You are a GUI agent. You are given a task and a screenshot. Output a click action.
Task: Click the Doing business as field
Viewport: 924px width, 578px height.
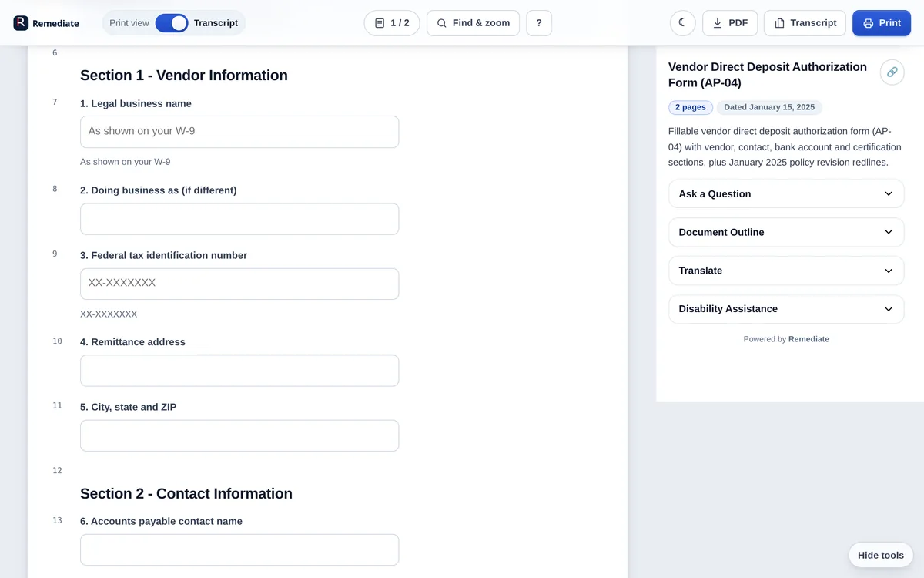(239, 219)
